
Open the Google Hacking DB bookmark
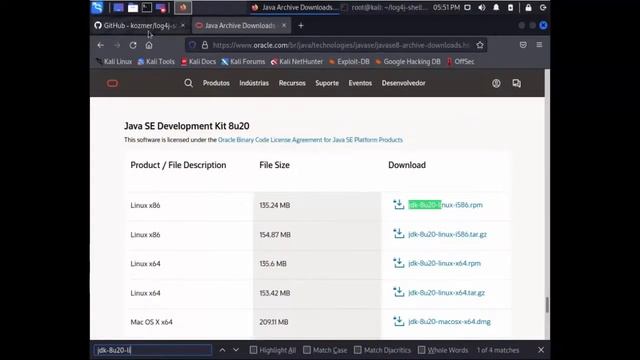(408, 62)
